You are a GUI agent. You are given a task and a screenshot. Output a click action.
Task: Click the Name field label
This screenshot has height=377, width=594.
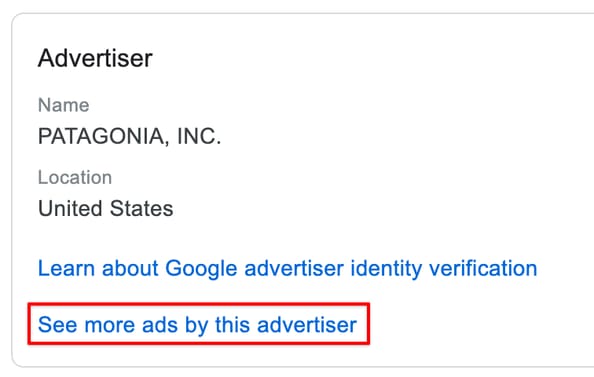pyautogui.click(x=64, y=105)
